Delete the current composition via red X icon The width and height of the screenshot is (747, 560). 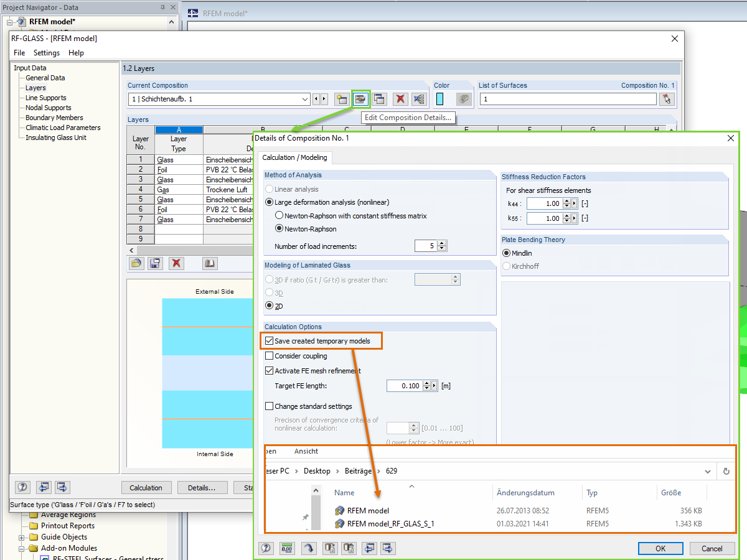[400, 99]
